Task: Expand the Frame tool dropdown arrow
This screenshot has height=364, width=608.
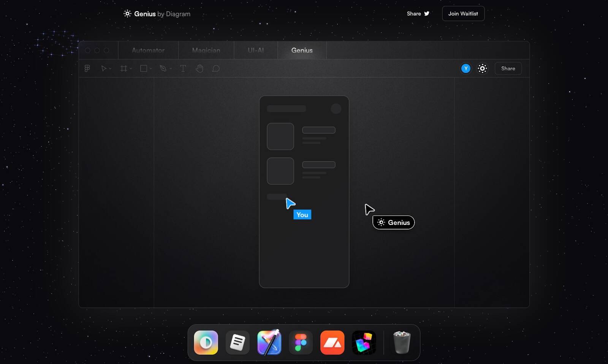Action: [131, 69]
